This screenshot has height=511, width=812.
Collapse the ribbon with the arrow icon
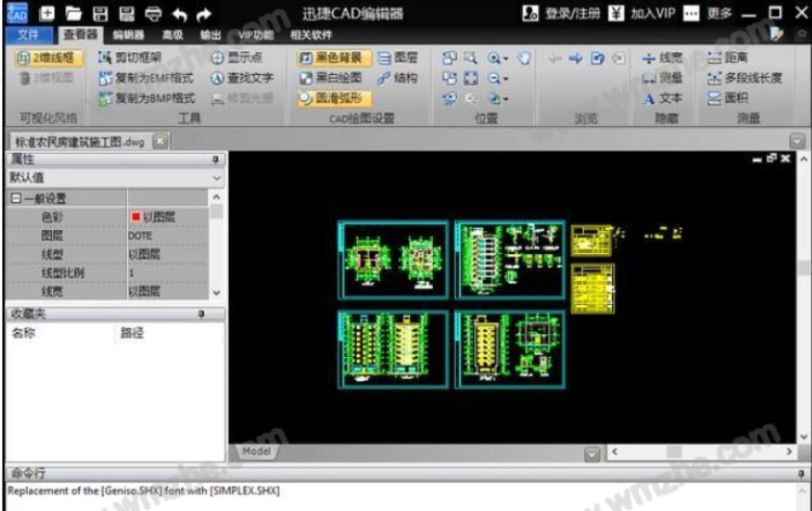click(801, 34)
